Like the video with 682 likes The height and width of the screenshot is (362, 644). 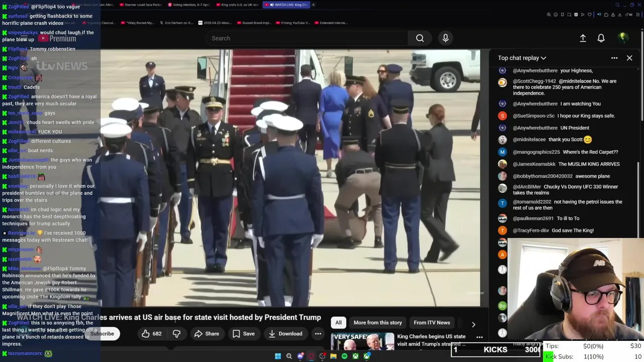(x=151, y=333)
